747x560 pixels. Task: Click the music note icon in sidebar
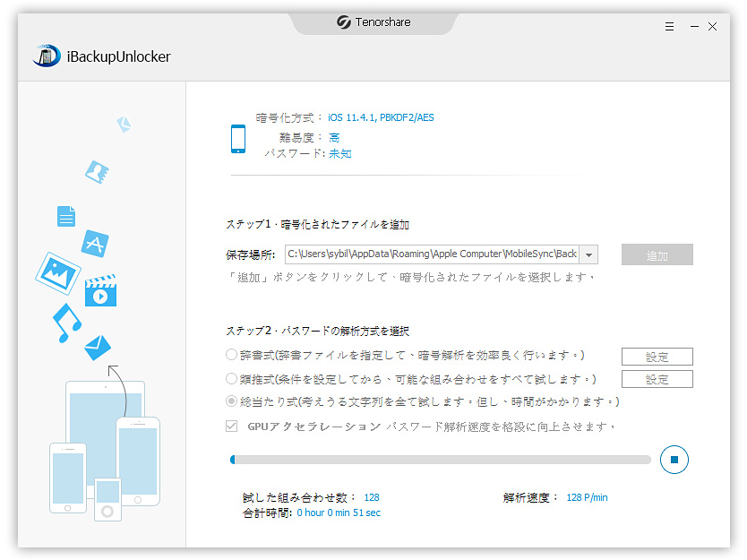click(x=66, y=323)
